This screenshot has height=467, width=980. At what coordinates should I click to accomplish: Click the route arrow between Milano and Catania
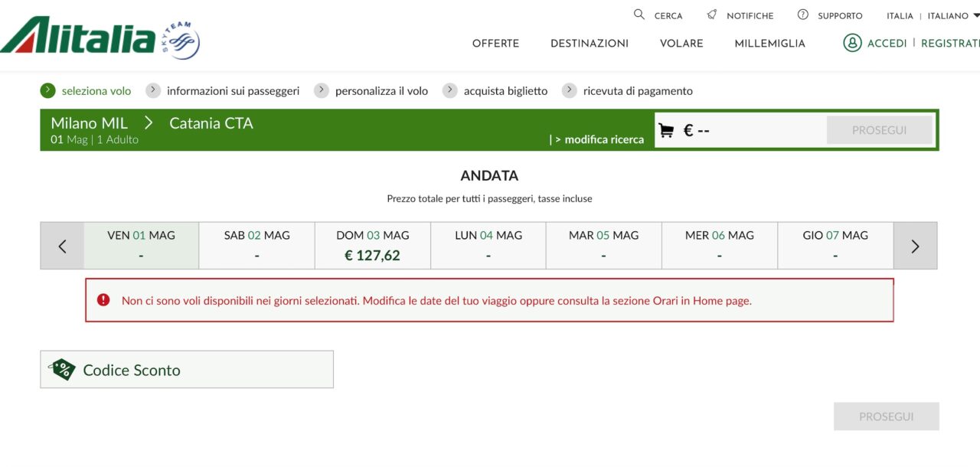tap(149, 122)
